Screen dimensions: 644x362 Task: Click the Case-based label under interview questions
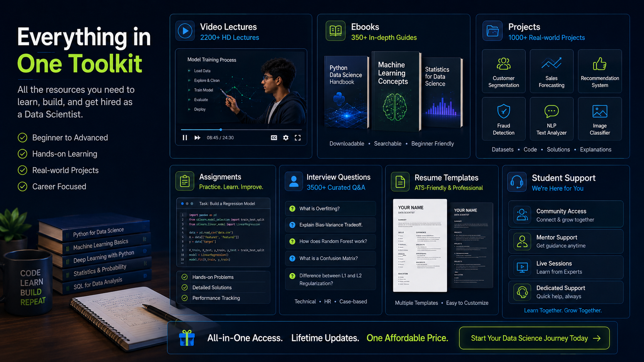pos(353,302)
